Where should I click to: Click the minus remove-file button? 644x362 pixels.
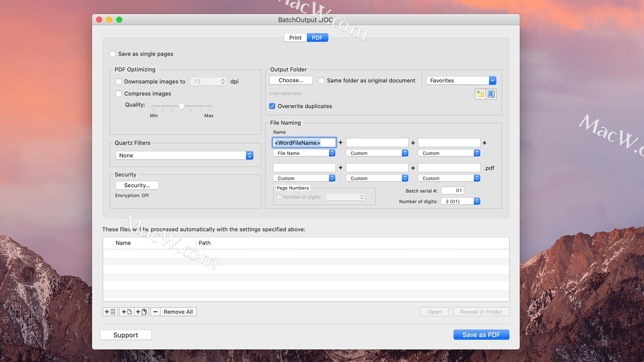[x=155, y=312]
